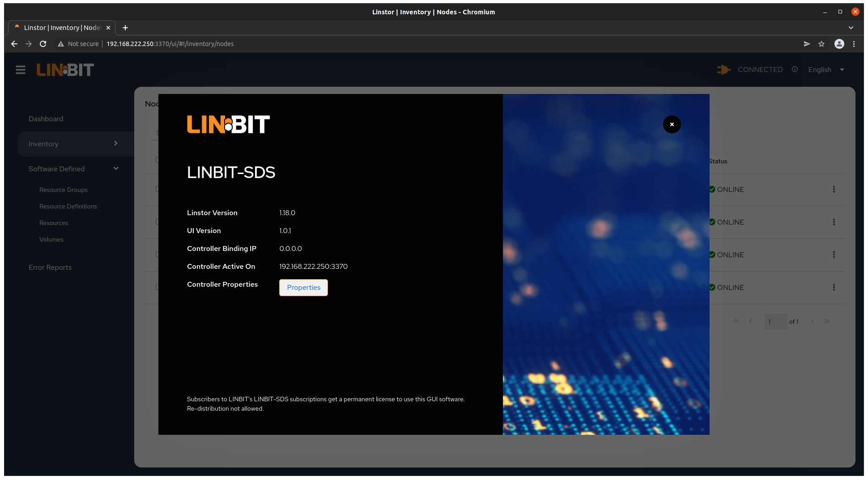Open the info icon beside CONNECTED
This screenshot has height=480, width=868.
tap(795, 69)
